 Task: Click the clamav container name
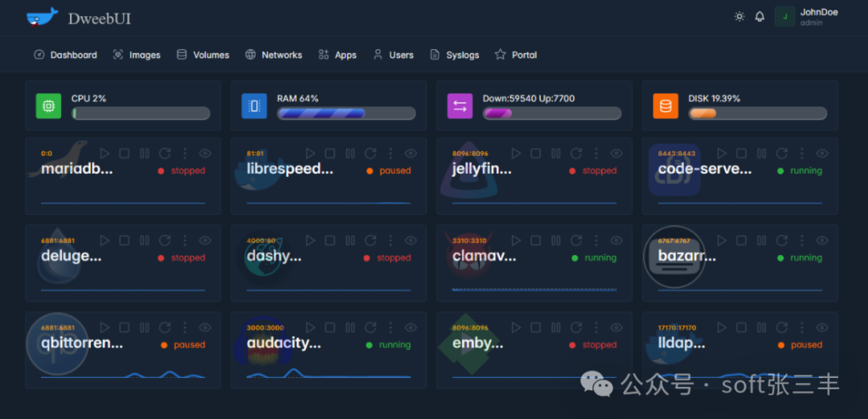pos(485,256)
